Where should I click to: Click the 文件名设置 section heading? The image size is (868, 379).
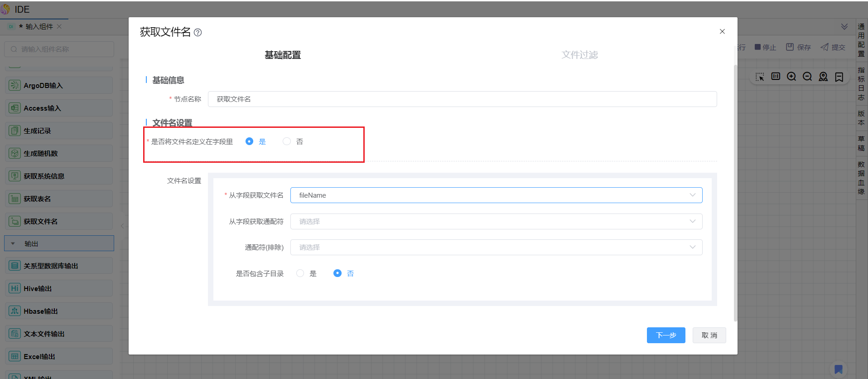(172, 123)
